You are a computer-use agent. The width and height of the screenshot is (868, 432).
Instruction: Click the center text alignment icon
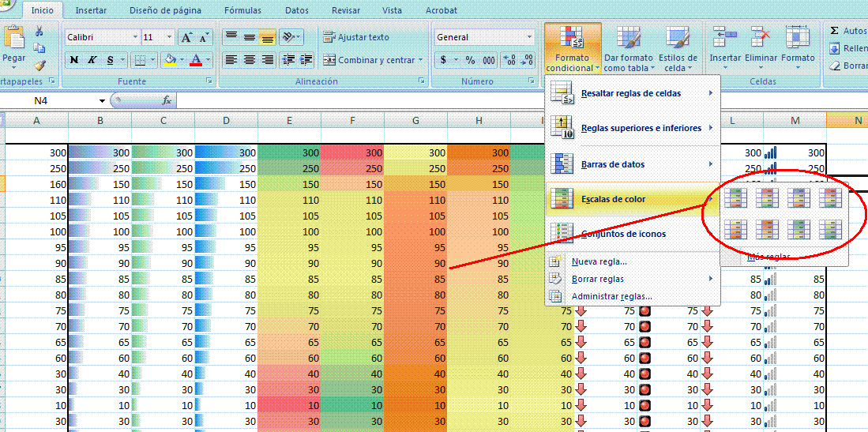click(250, 60)
